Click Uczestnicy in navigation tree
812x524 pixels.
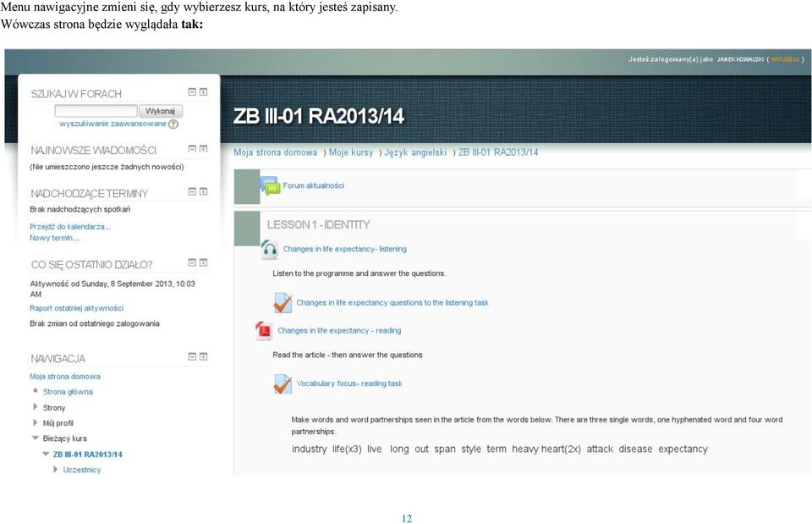[x=82, y=470]
